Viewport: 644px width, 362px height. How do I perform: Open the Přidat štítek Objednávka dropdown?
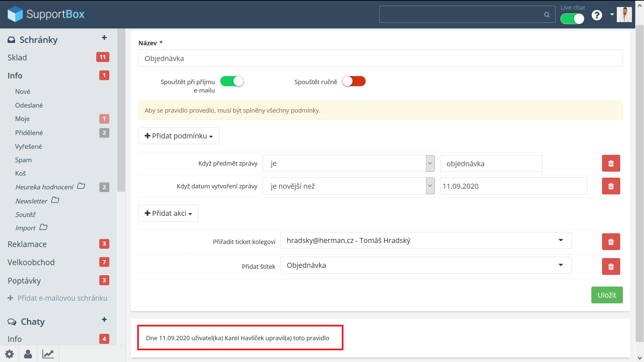tap(426, 265)
